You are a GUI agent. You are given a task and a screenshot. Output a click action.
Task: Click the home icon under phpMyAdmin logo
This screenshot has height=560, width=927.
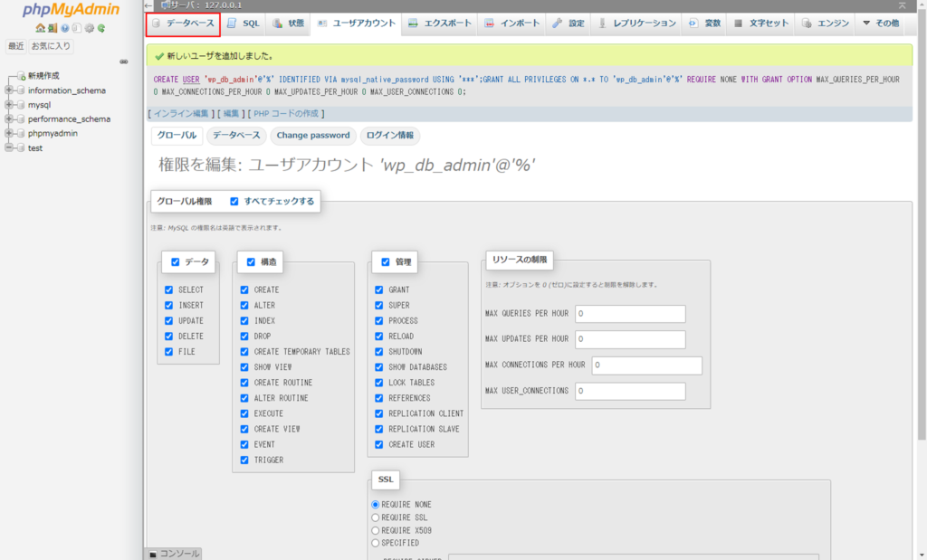click(41, 28)
